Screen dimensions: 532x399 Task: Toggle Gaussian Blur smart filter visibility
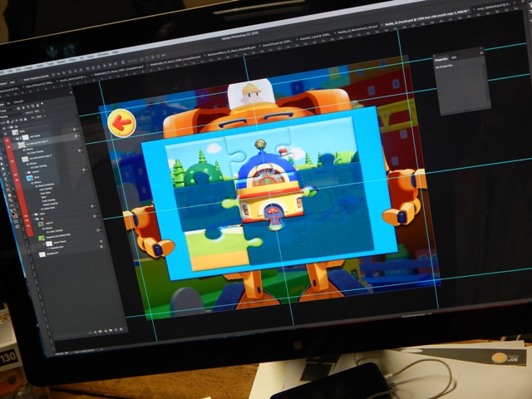pos(48,249)
